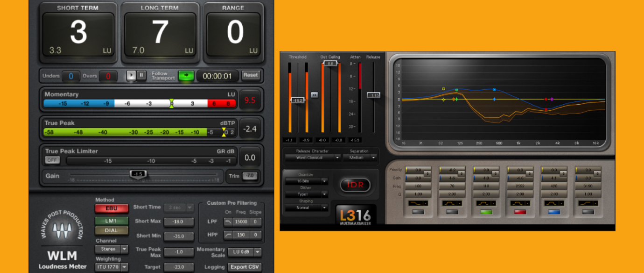Toggle the green Follow Transport button
This screenshot has width=644, height=273.
186,76
